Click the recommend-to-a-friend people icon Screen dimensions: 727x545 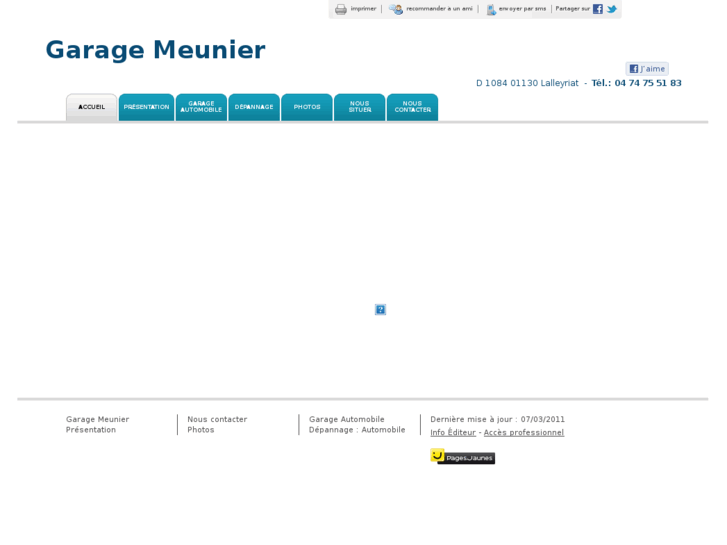click(396, 9)
